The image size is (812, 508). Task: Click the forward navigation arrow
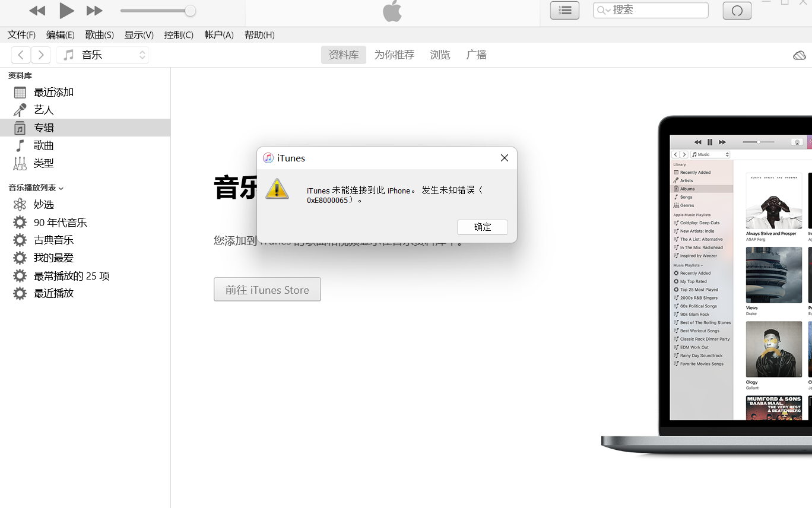point(40,55)
